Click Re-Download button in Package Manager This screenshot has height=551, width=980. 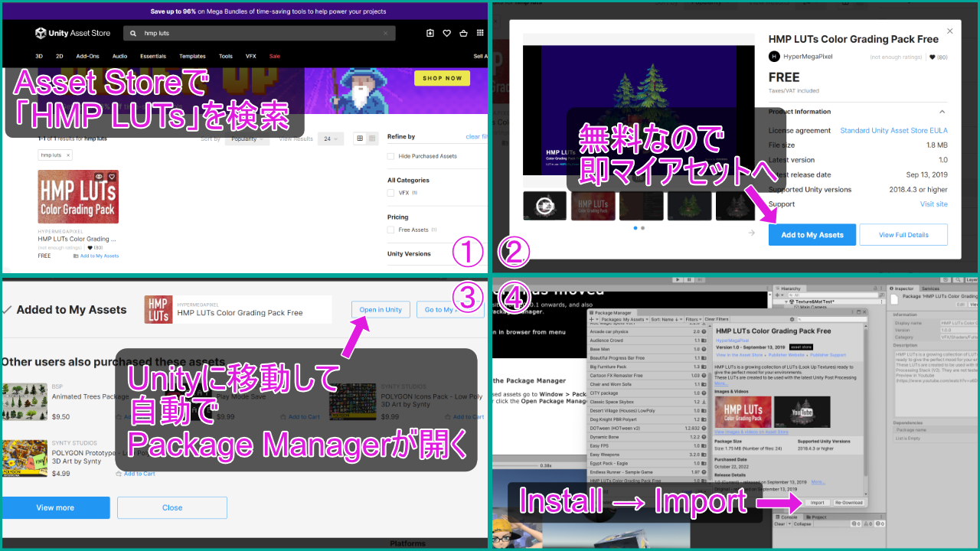[x=848, y=503]
